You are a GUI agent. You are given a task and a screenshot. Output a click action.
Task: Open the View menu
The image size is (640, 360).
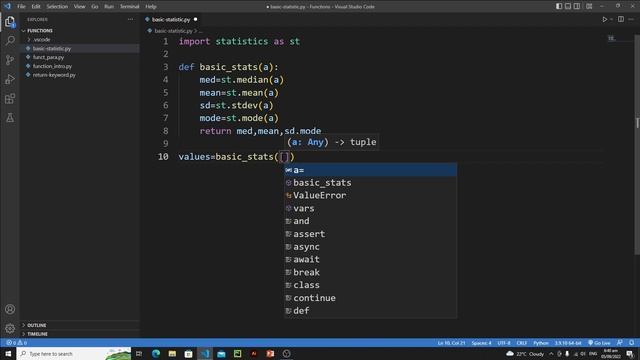coord(80,7)
